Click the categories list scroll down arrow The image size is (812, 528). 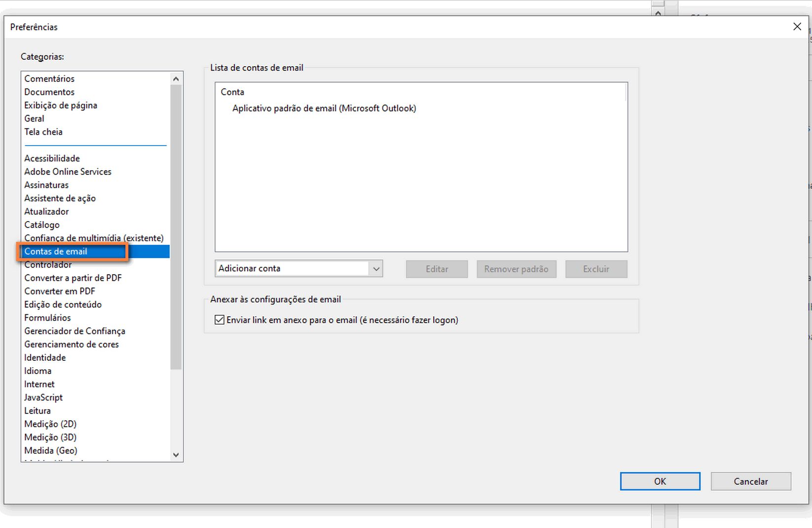coord(176,455)
